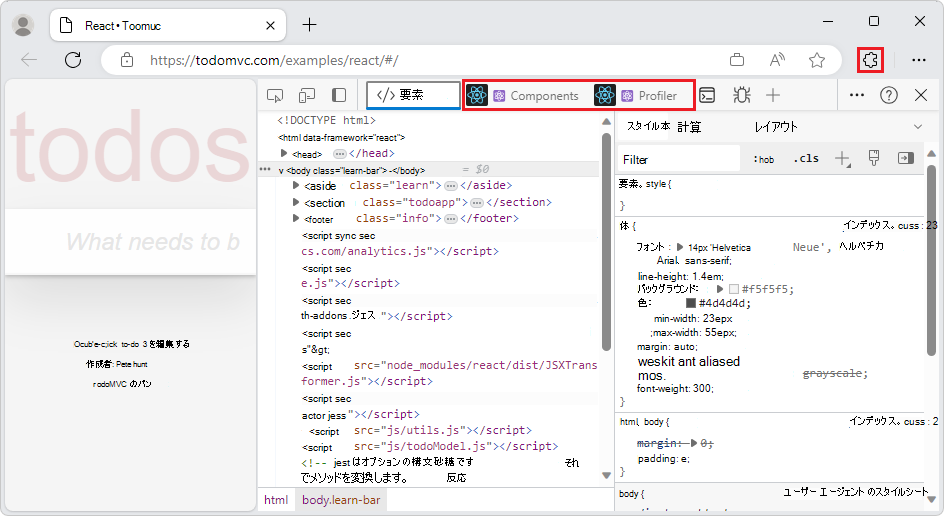This screenshot has height=516, width=944.
Task: Select the body.learn-bar breadcrumb item
Action: tap(341, 500)
